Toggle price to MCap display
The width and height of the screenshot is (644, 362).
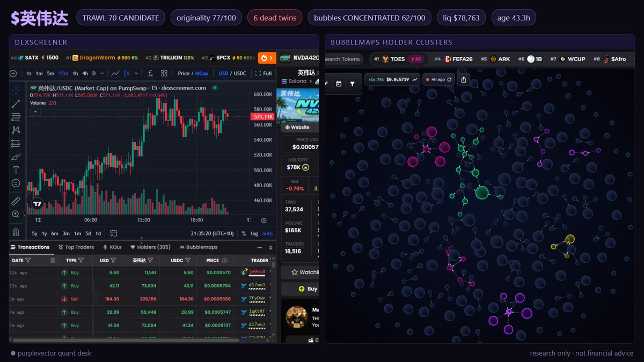click(202, 73)
